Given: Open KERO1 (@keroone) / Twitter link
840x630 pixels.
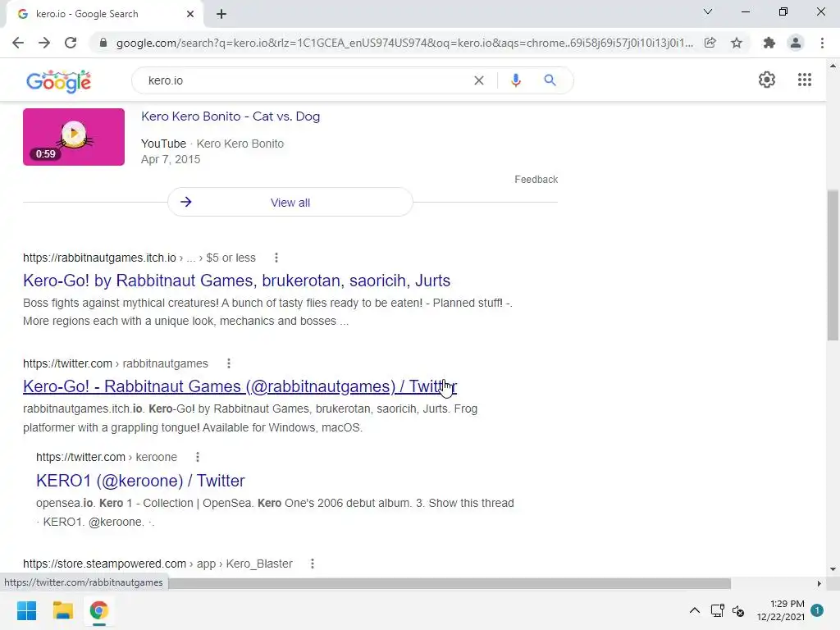Looking at the screenshot, I should 140,481.
